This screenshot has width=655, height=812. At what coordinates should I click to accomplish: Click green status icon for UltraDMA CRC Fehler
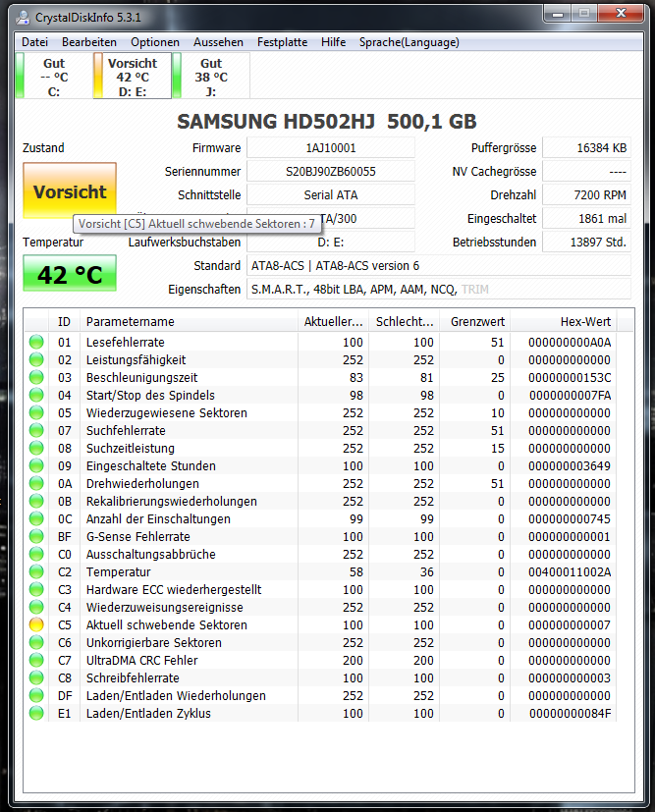pyautogui.click(x=36, y=660)
